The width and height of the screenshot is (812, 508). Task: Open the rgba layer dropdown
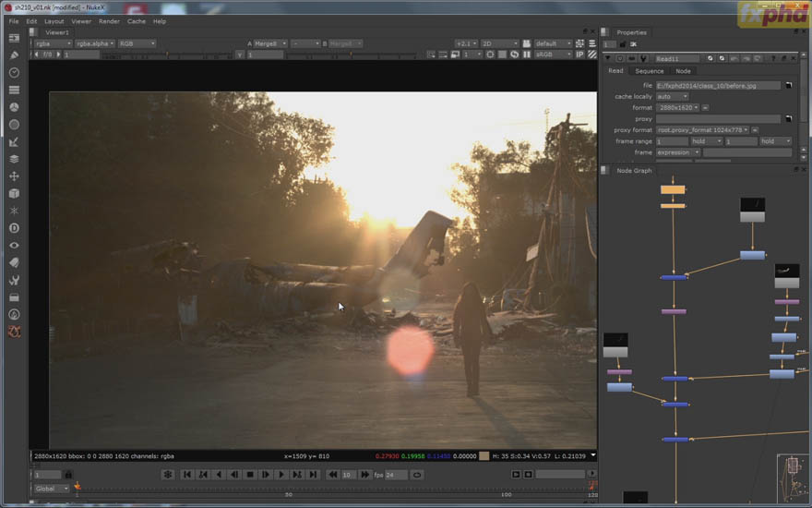(54, 43)
